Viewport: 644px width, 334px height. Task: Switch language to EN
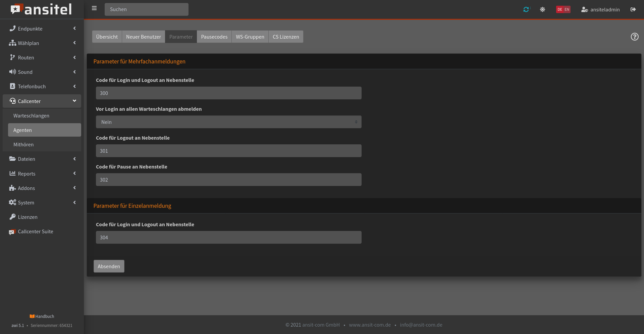(x=567, y=9)
